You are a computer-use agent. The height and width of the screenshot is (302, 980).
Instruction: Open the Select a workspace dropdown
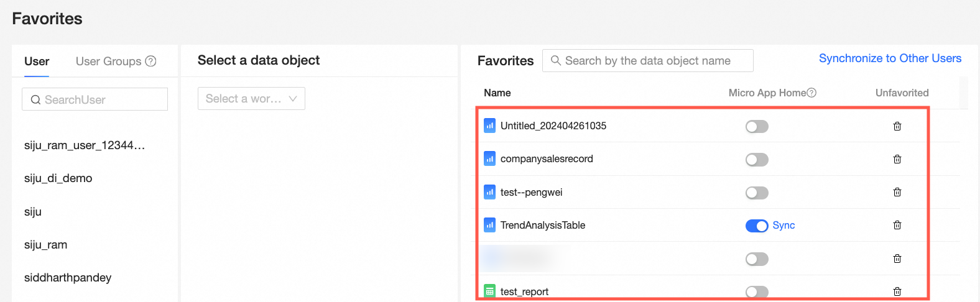point(251,99)
